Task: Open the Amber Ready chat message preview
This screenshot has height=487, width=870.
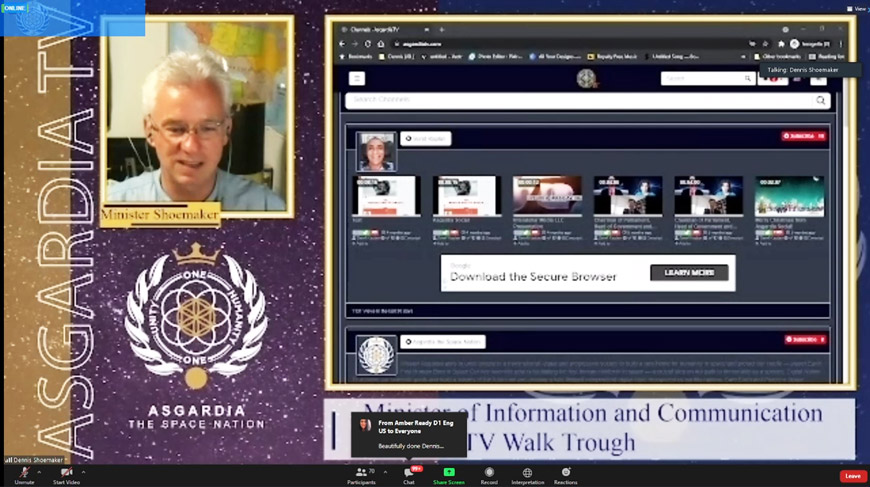Action: [x=409, y=434]
